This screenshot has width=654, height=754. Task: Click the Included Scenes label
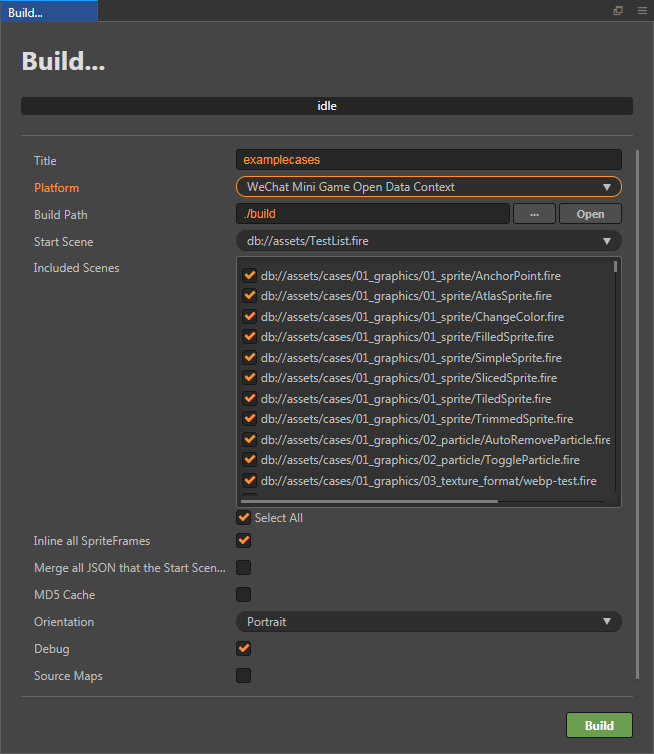point(76,268)
